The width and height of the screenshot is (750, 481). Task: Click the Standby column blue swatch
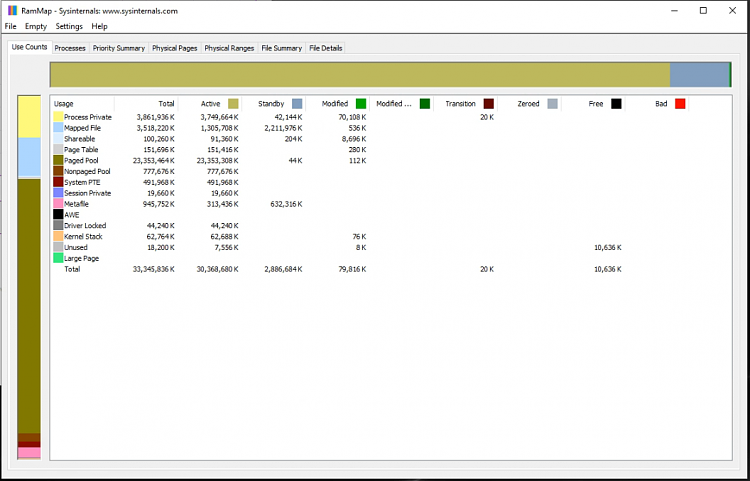297,104
